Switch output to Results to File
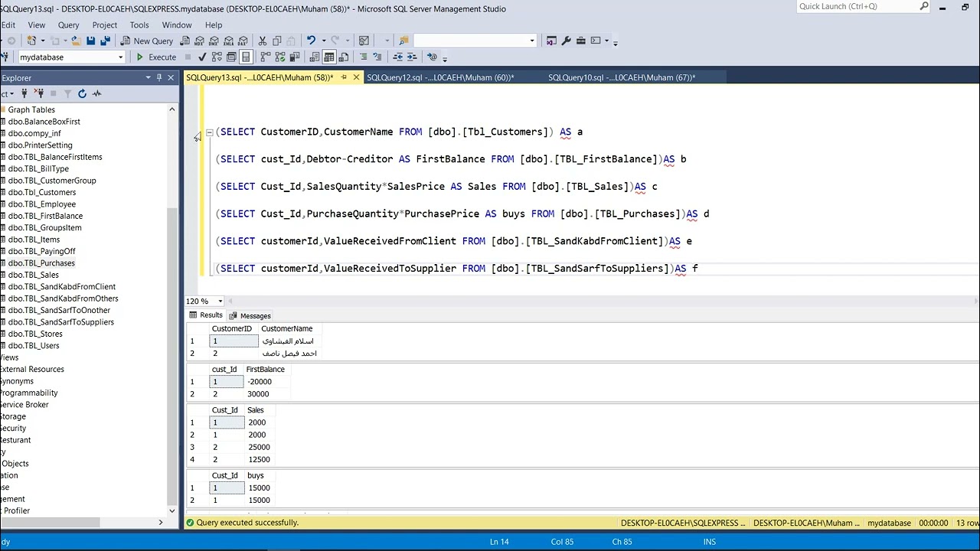The image size is (980, 551). click(x=343, y=57)
